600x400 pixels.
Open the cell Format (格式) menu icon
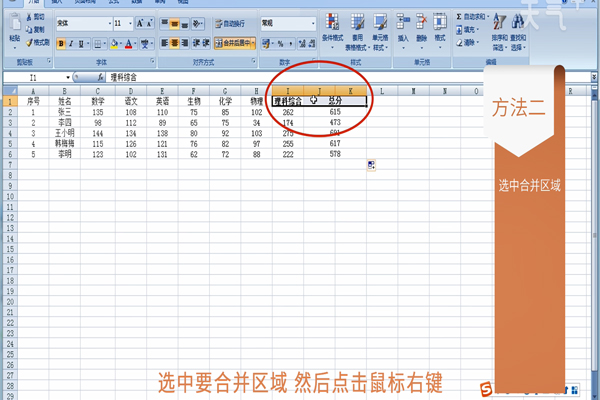click(x=440, y=22)
